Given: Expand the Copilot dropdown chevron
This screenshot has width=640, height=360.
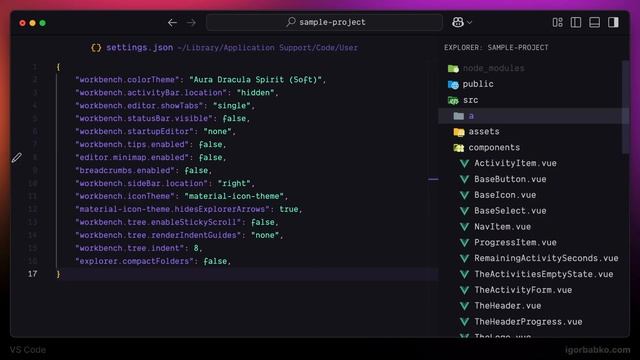Looking at the screenshot, I should pos(470,22).
